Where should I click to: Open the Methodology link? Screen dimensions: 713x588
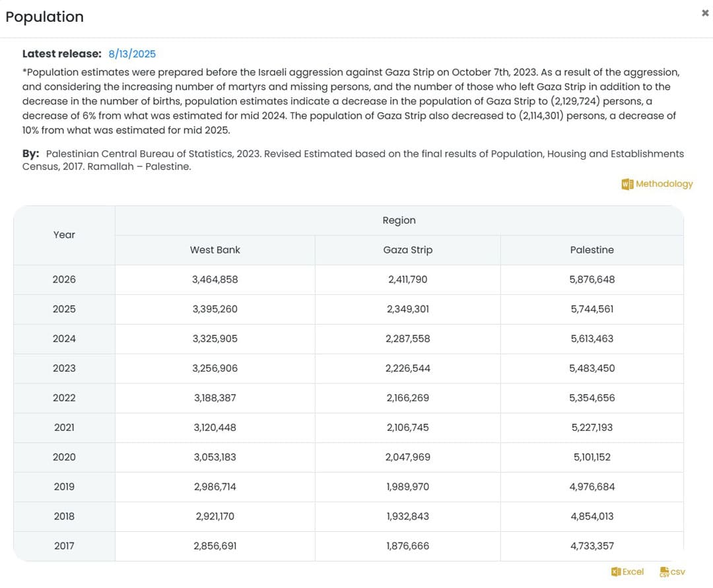click(x=664, y=184)
